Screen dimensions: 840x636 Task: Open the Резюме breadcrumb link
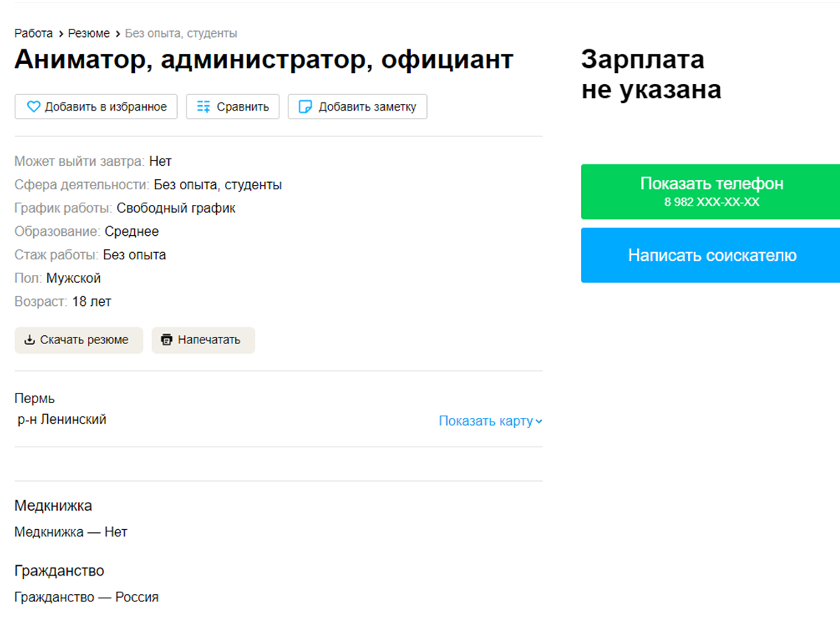click(89, 33)
